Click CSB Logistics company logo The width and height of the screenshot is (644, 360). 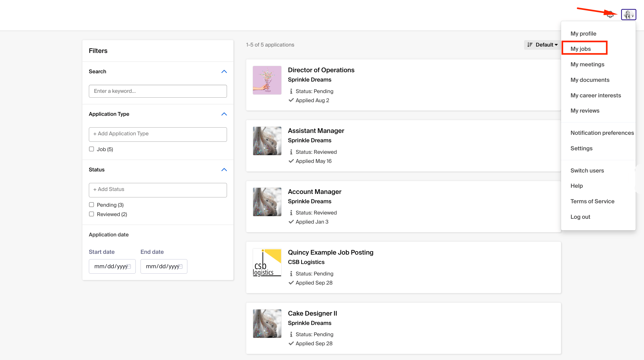tap(267, 262)
